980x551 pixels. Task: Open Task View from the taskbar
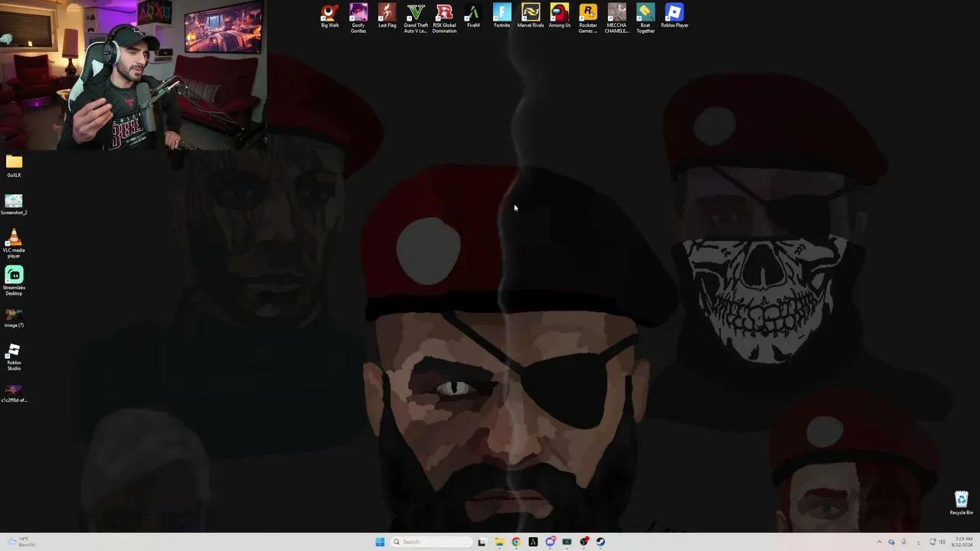(x=482, y=542)
